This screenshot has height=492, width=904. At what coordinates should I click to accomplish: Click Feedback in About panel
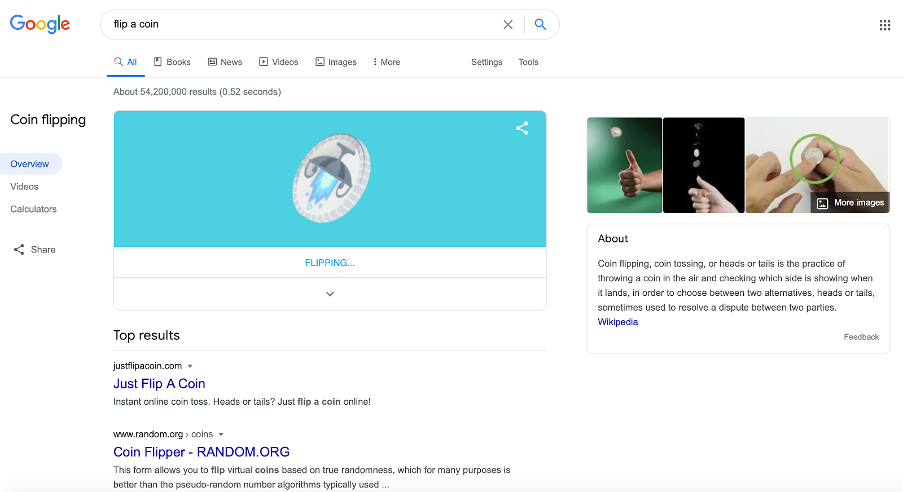click(861, 337)
